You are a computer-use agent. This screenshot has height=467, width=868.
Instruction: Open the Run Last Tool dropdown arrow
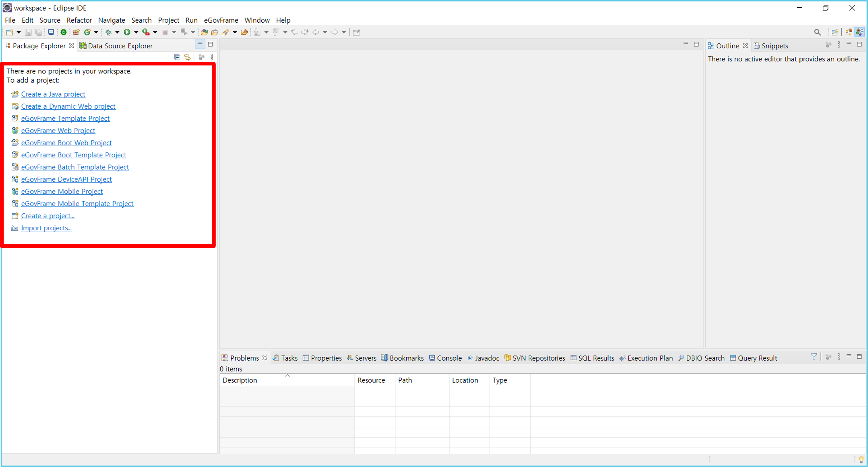pyautogui.click(x=155, y=32)
